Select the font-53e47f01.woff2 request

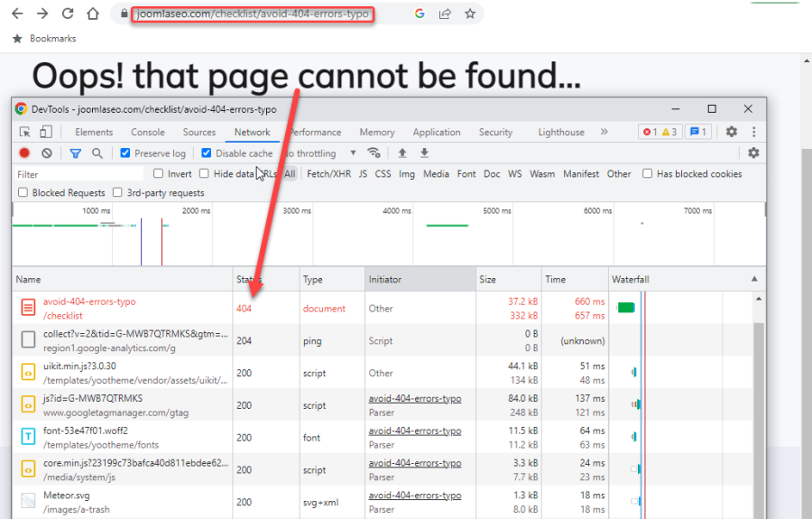383,438
